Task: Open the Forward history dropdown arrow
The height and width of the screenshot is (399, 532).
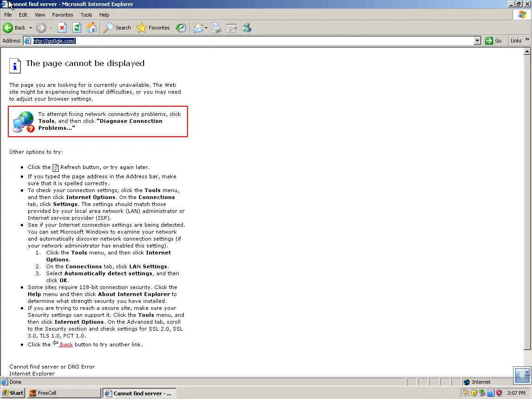Action: [x=52, y=28]
